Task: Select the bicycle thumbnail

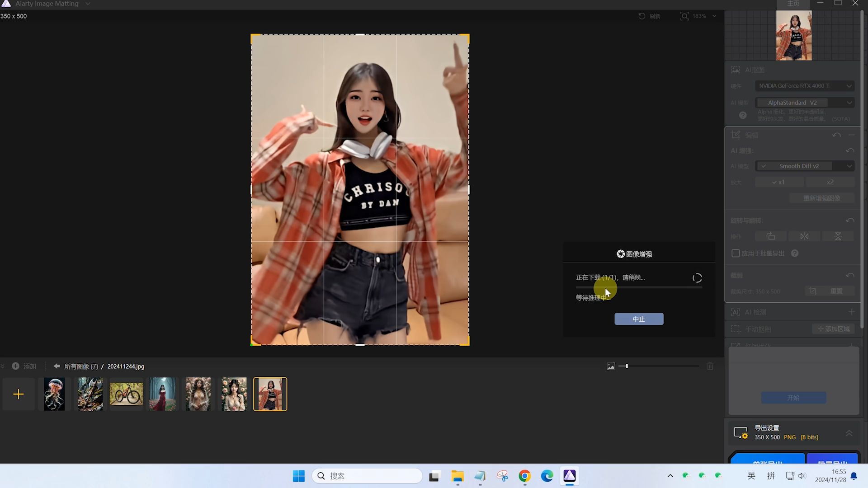Action: click(x=126, y=394)
